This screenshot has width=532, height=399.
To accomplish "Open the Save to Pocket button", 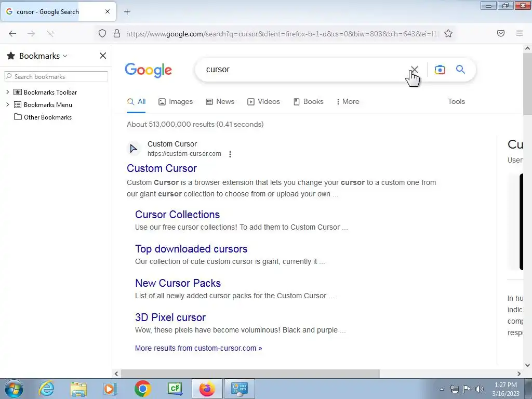I will (501, 34).
